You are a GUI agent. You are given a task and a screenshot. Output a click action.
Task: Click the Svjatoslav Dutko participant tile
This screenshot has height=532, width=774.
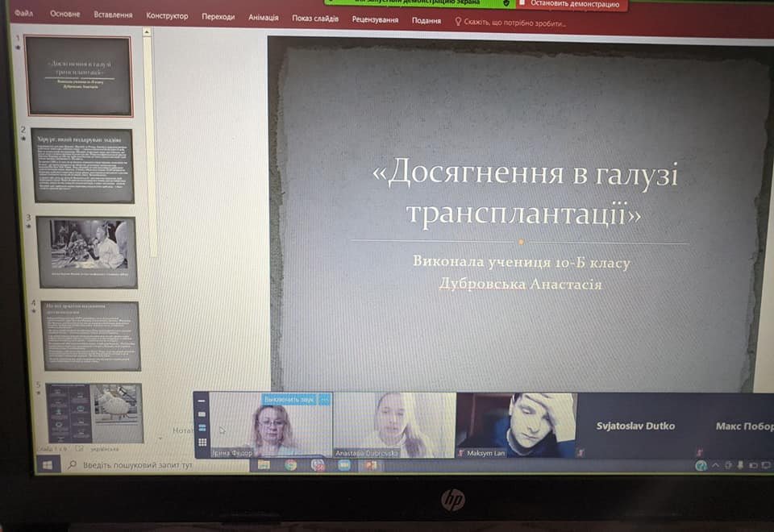pyautogui.click(x=636, y=426)
